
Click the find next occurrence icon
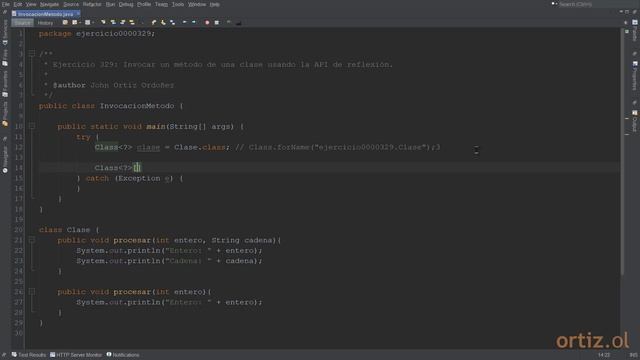click(122, 22)
